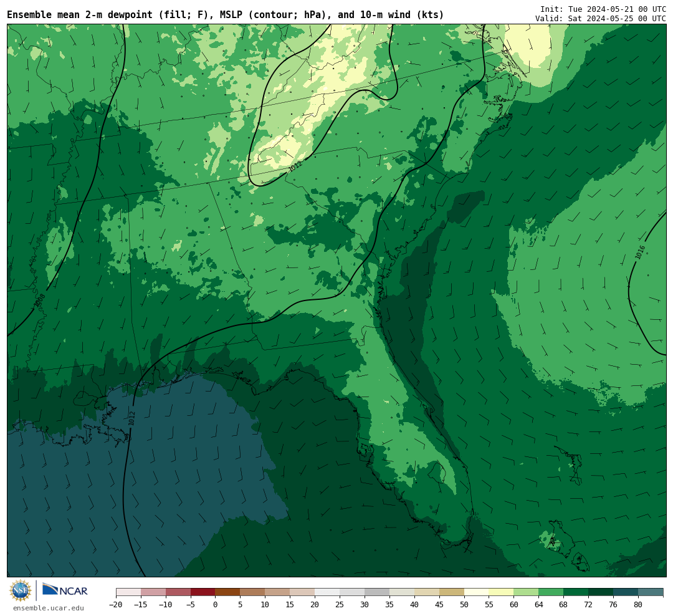
Task: Click the −5 colorbar tick label
Action: click(x=191, y=604)
